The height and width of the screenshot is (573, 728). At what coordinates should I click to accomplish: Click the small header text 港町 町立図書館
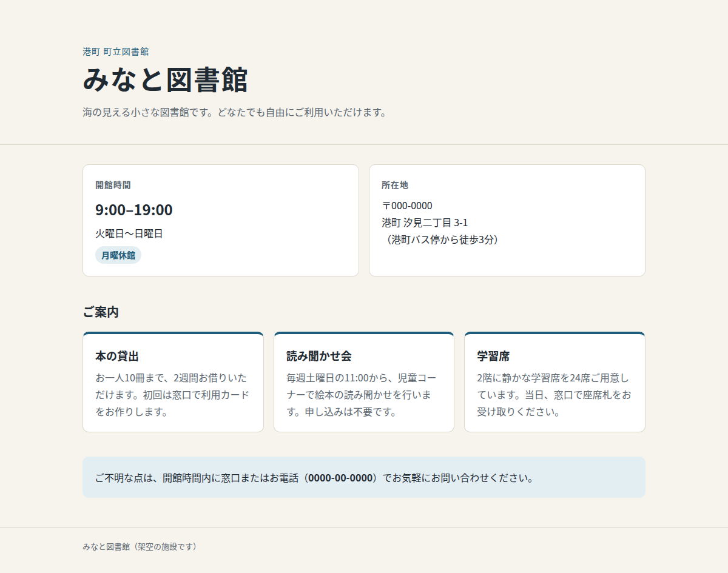click(116, 52)
